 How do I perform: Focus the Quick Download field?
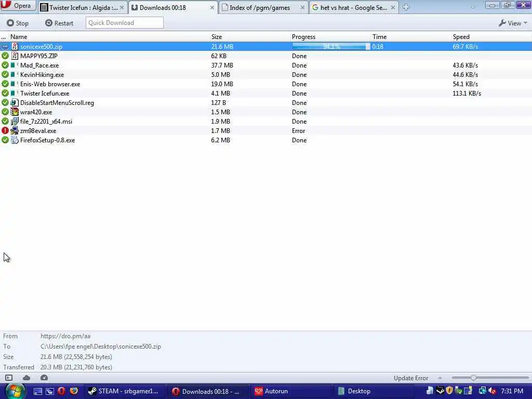(125, 23)
